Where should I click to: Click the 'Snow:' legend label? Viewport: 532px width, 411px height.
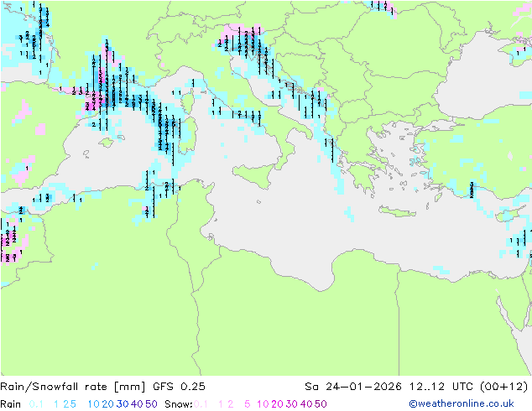[x=179, y=404]
